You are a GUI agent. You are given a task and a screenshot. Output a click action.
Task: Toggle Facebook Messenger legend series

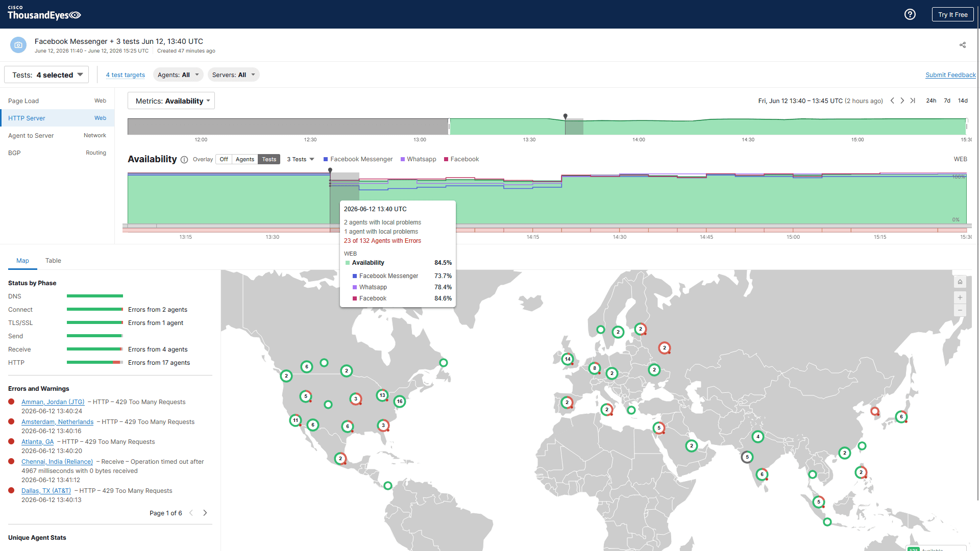tap(358, 159)
